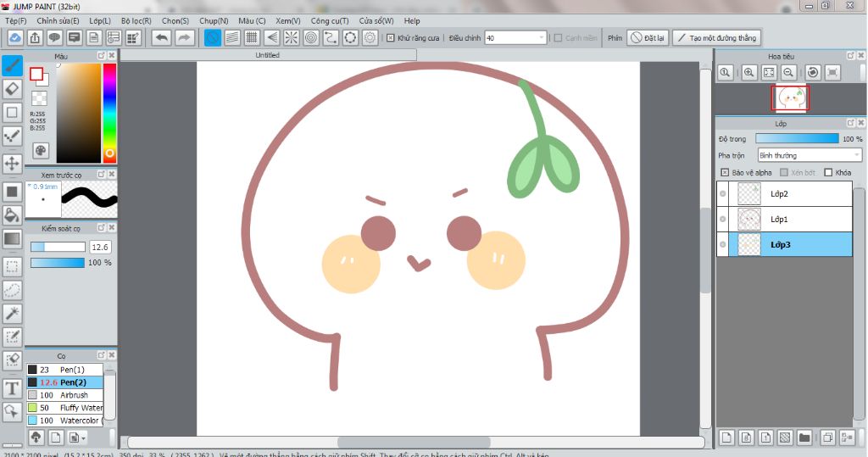Toggle Canh miền checkbox
Viewport: 868px width, 457px height.
tap(558, 37)
